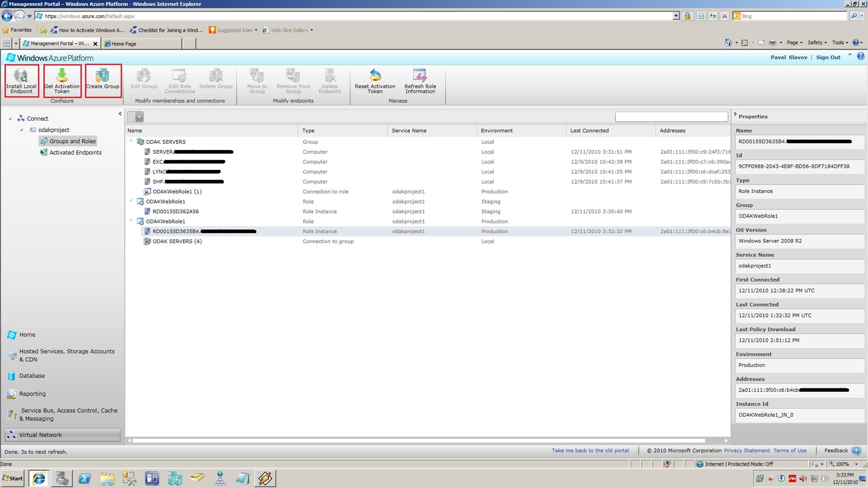The width and height of the screenshot is (868, 488).
Task: Open Hosted Services, Storage Accounts & CDN
Action: [61, 355]
